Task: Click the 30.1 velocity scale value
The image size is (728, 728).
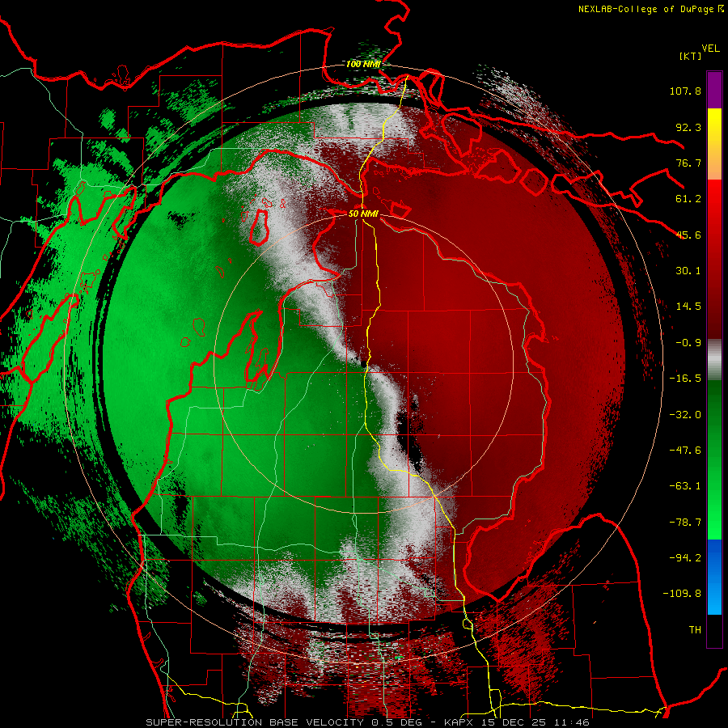Action: pos(688,271)
